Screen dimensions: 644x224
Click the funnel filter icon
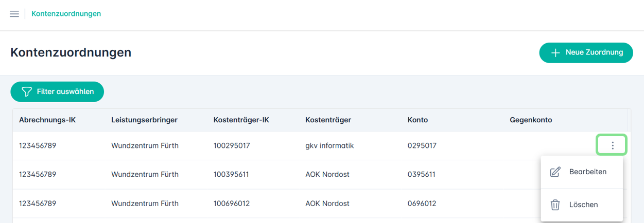click(27, 91)
